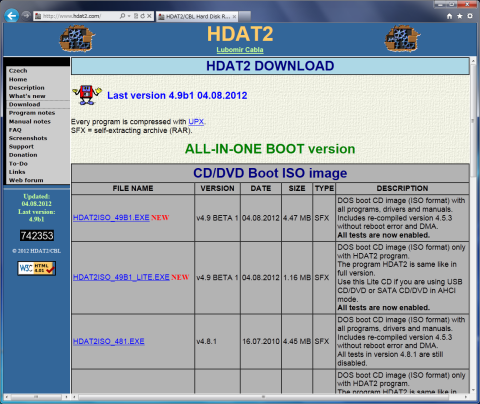Click the hdat2.com address field
Image resolution: width=480 pixels, height=404 pixels.
(x=77, y=16)
